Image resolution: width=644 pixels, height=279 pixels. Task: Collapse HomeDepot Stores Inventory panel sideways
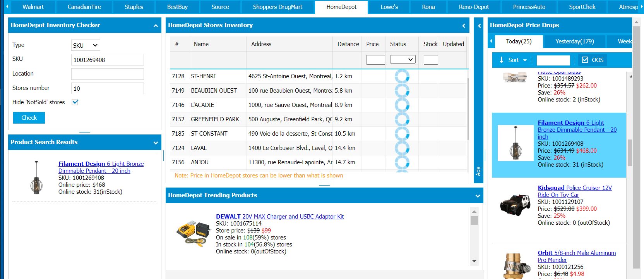(x=464, y=26)
